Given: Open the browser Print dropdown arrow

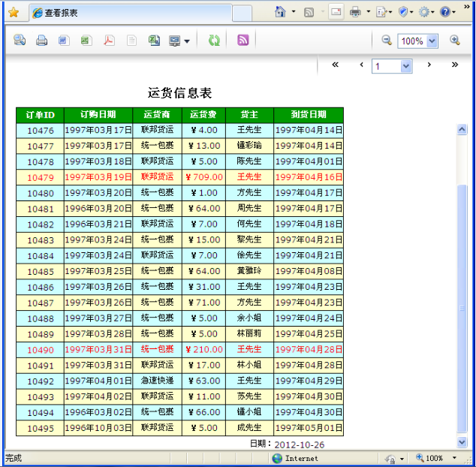Looking at the screenshot, I should click(368, 12).
